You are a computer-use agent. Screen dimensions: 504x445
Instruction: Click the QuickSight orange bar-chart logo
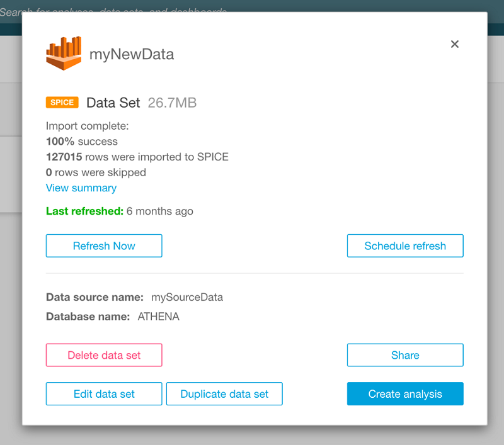64,54
